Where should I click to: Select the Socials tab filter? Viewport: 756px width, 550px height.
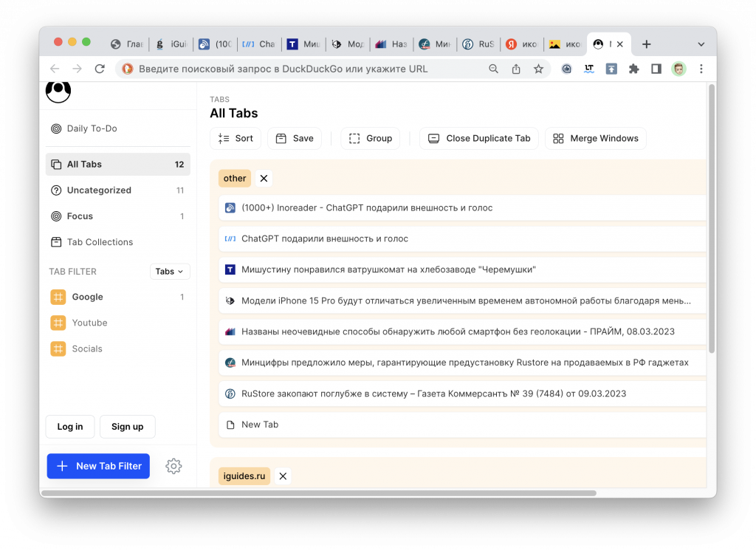click(x=118, y=349)
